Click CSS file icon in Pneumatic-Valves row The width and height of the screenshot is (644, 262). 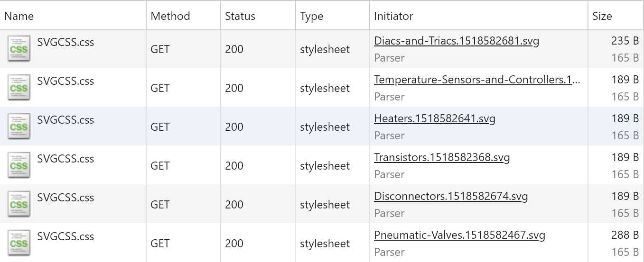[19, 243]
